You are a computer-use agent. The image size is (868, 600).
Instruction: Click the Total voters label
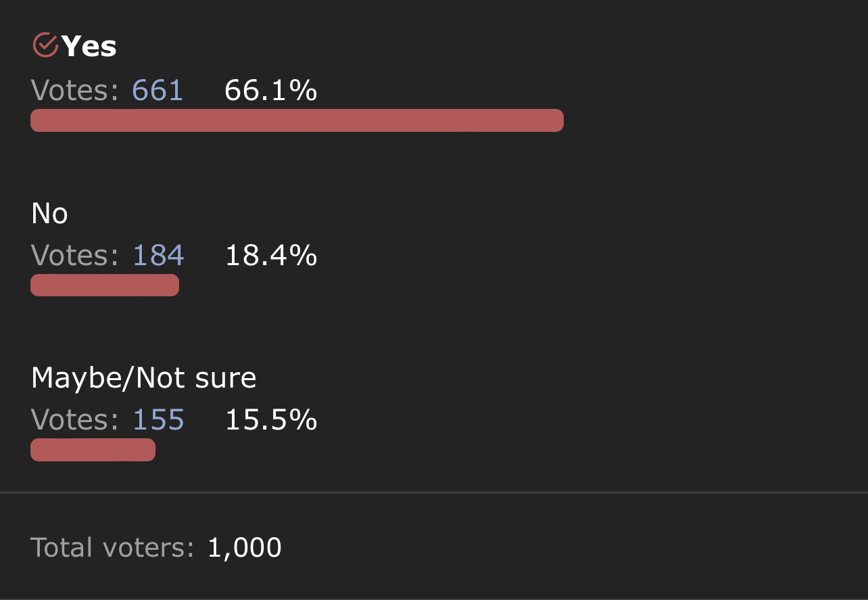(112, 547)
